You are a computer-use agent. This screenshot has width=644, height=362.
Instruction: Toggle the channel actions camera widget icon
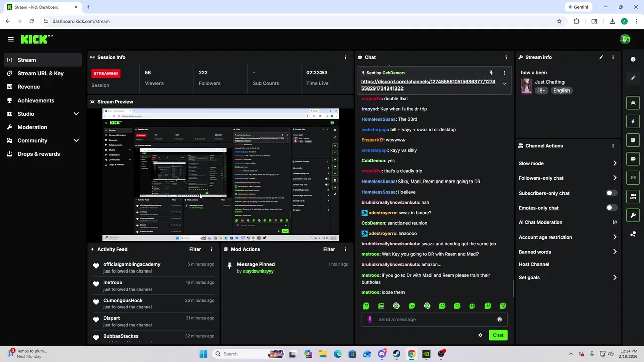(x=633, y=196)
